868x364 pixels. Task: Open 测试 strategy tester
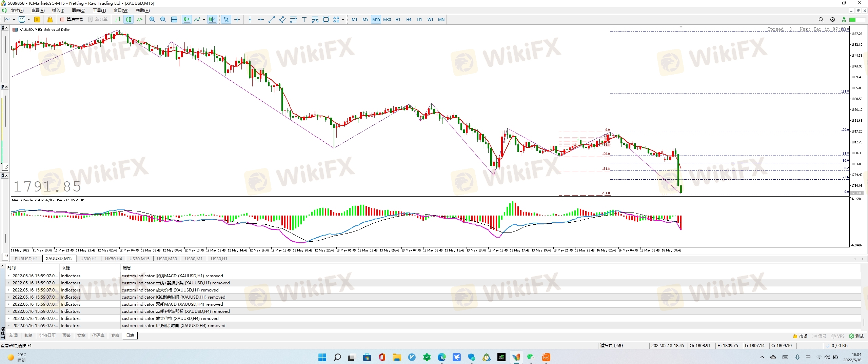coord(856,336)
